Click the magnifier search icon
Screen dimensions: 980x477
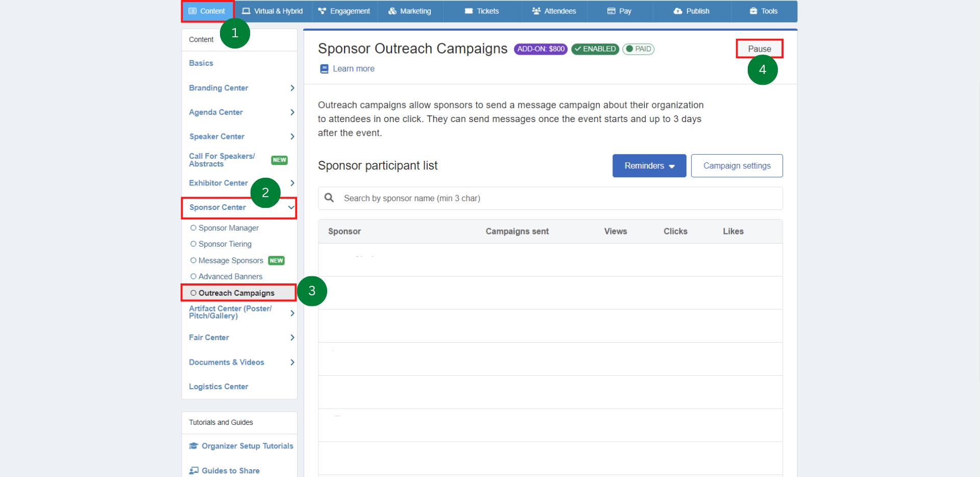click(x=329, y=198)
